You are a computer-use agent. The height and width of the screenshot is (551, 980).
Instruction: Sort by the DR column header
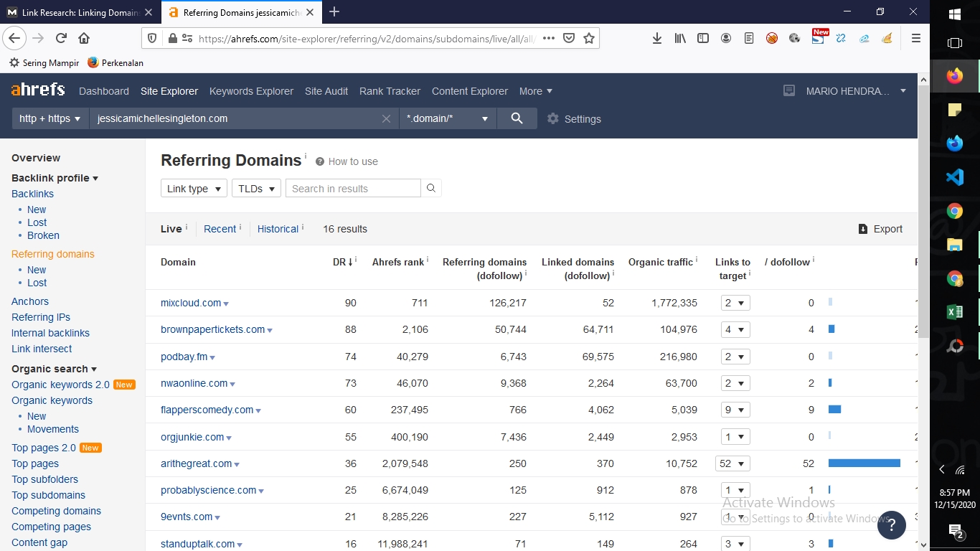tap(342, 262)
